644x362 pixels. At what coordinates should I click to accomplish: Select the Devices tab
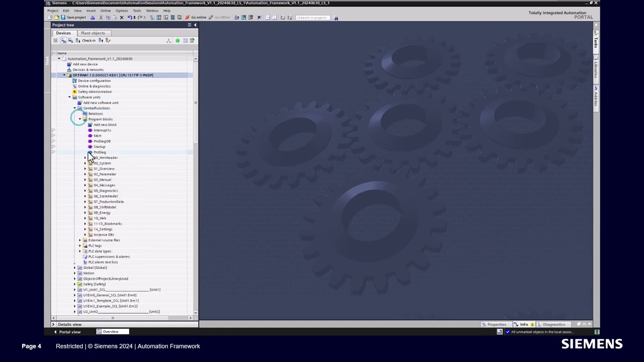coord(63,33)
